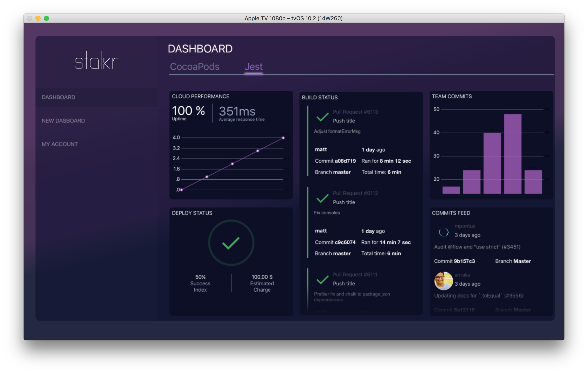Open Pull Request #6113 link

point(355,112)
